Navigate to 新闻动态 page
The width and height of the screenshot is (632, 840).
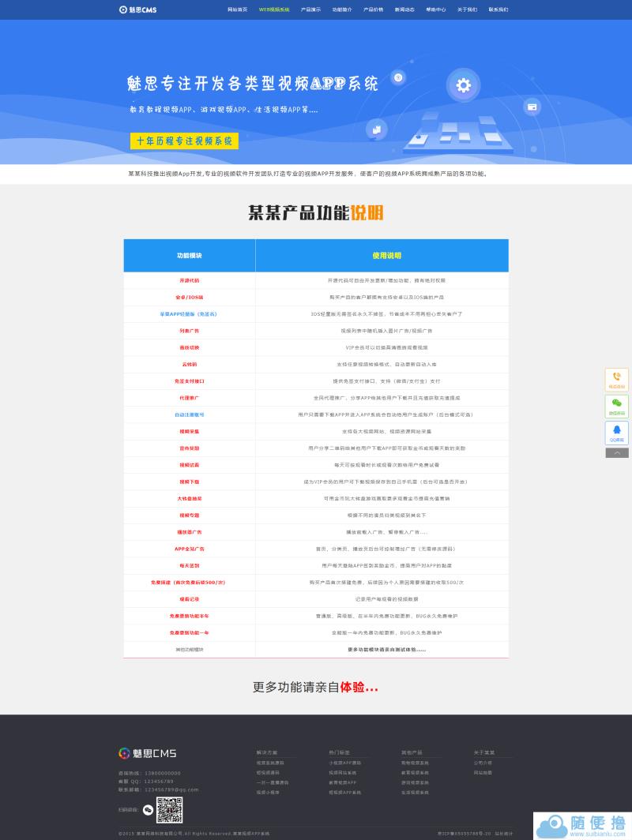[x=404, y=9]
